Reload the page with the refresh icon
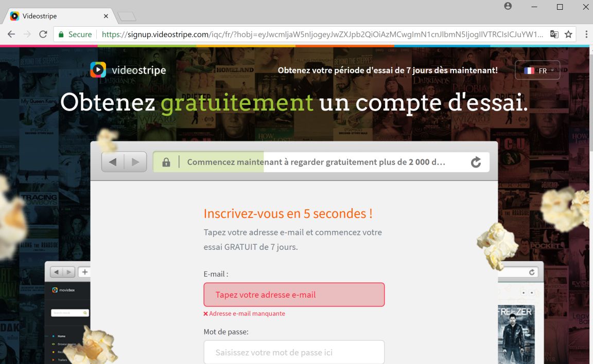The height and width of the screenshot is (364, 593). coord(43,34)
